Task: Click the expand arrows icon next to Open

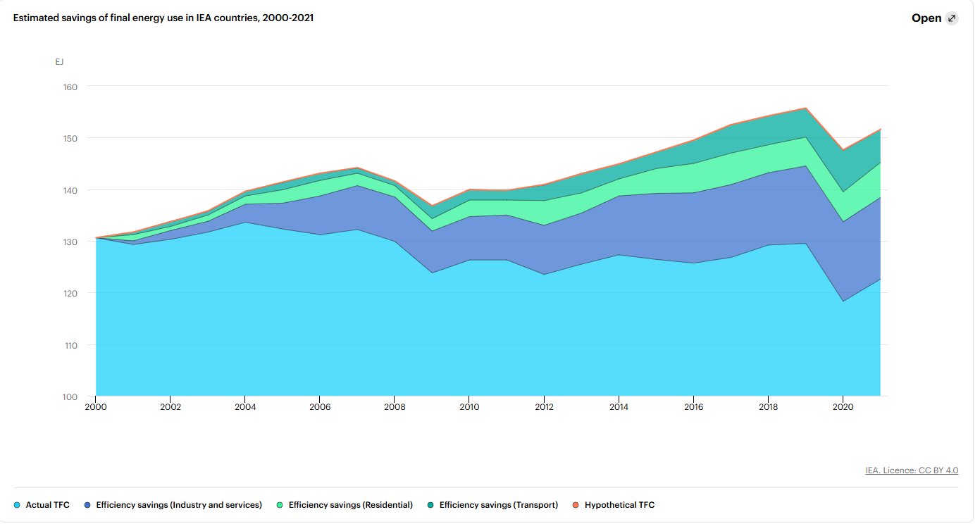Action: 952,18
